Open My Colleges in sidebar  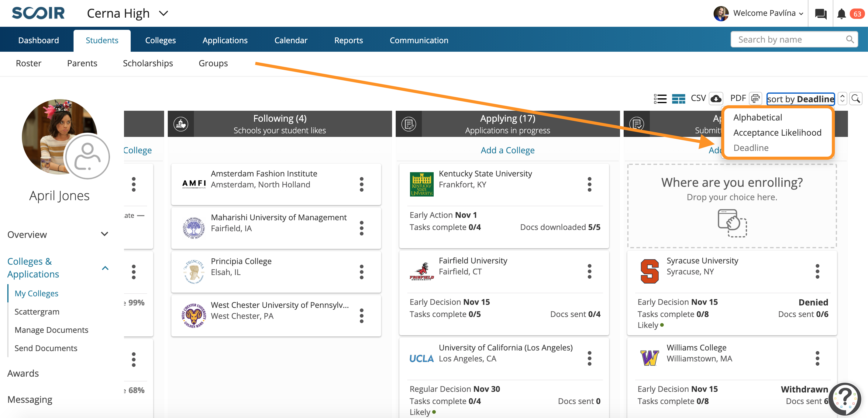36,293
